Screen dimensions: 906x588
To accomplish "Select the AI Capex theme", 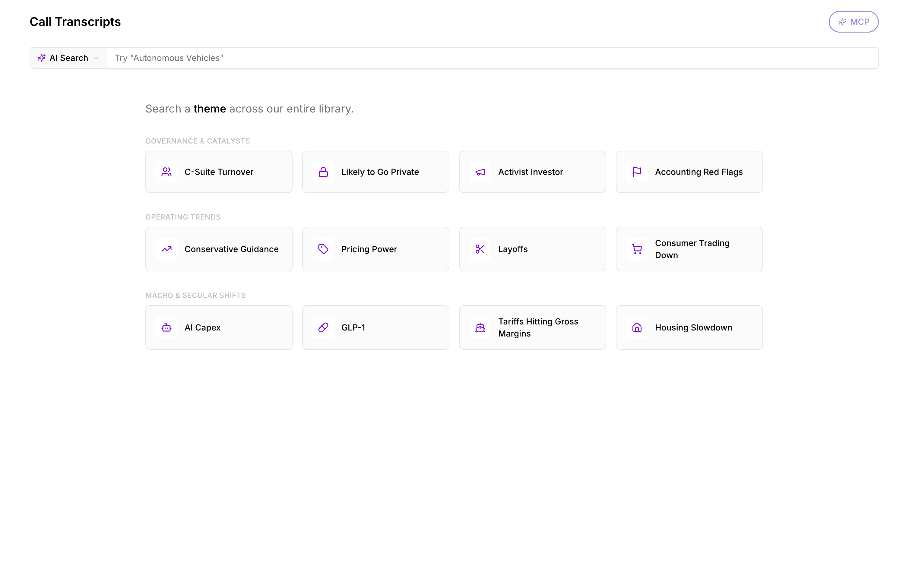I will tap(219, 328).
